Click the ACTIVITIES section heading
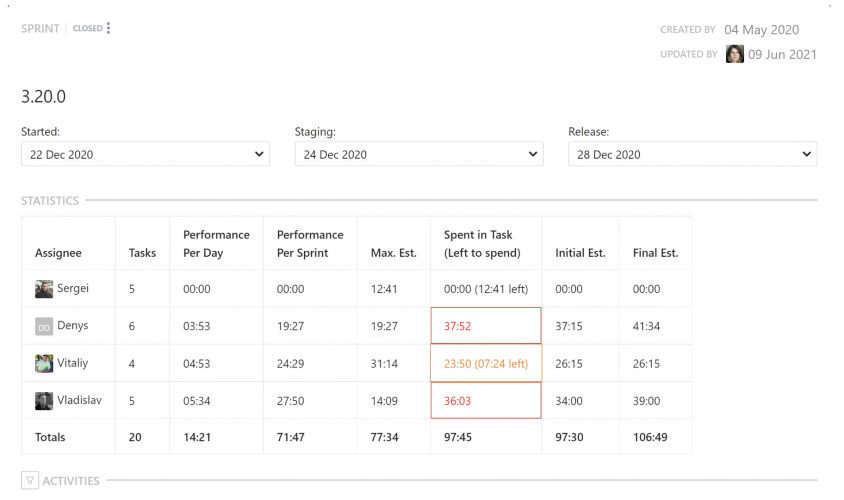The width and height of the screenshot is (844, 500). coord(71,481)
